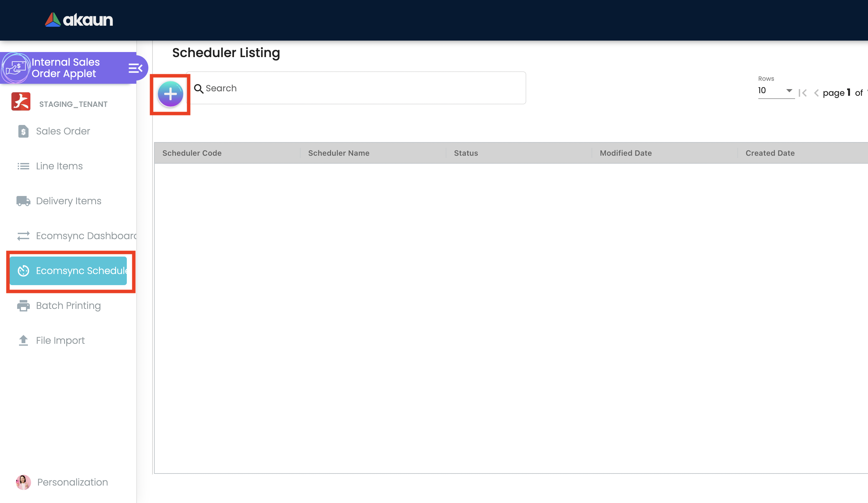Sort by Modified Date column header
This screenshot has height=503, width=868.
coord(625,153)
